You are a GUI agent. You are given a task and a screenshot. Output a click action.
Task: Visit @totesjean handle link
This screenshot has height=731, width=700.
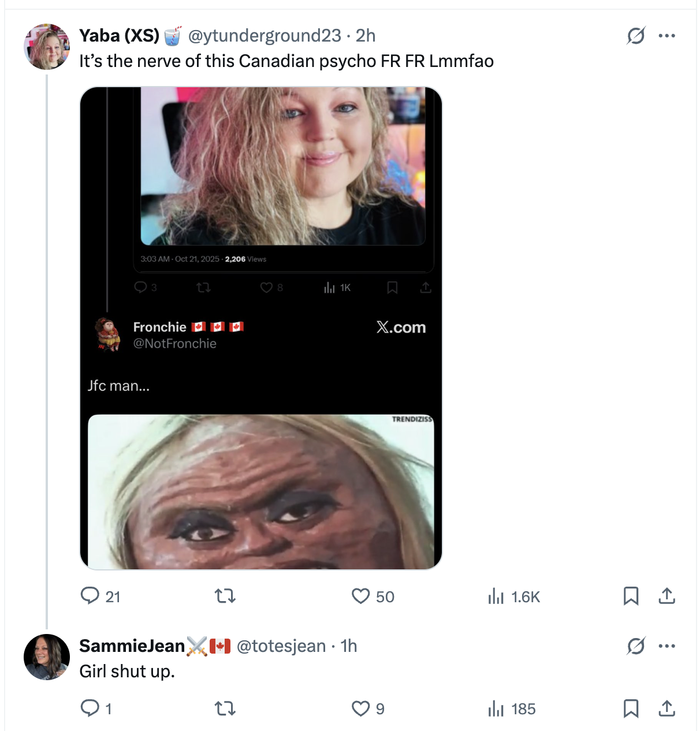tap(281, 646)
